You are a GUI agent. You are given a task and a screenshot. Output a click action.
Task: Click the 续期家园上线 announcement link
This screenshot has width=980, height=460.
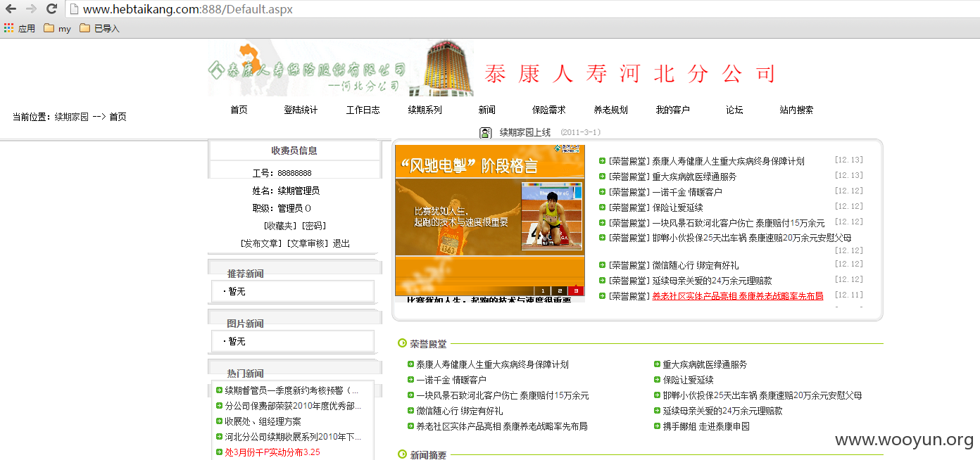tap(524, 132)
